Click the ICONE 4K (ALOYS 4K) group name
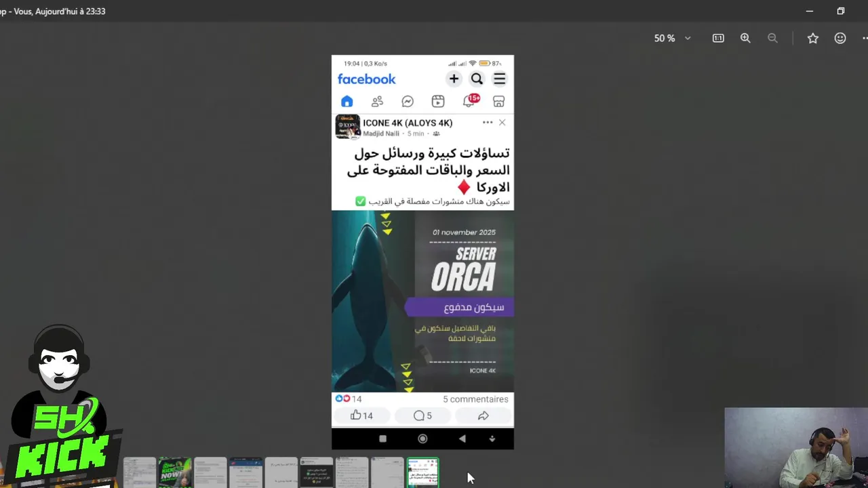 point(408,123)
